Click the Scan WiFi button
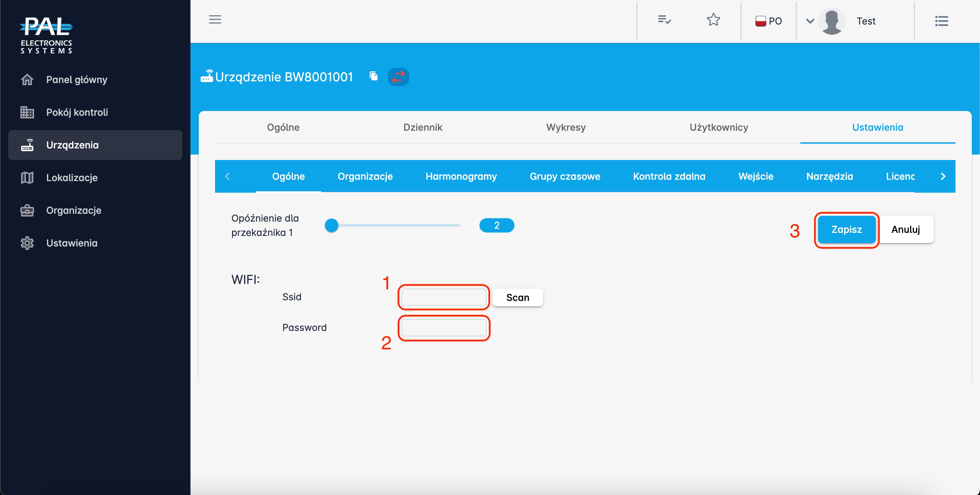The height and width of the screenshot is (495, 980). click(517, 298)
